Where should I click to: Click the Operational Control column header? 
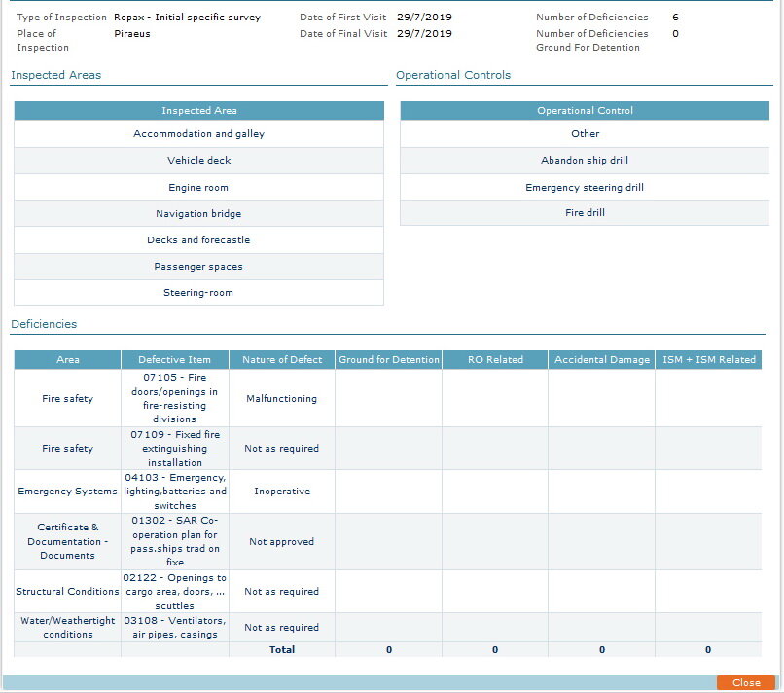click(x=585, y=111)
